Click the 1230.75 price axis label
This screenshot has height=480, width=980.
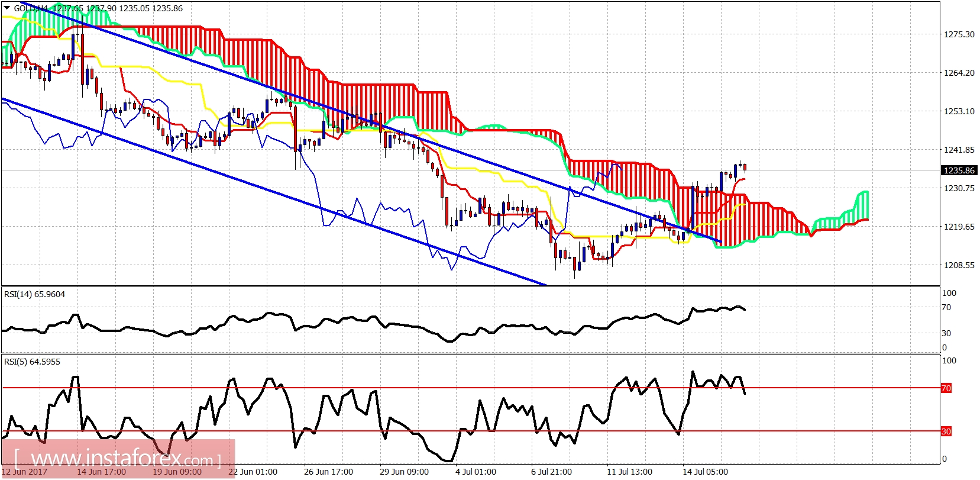[959, 188]
